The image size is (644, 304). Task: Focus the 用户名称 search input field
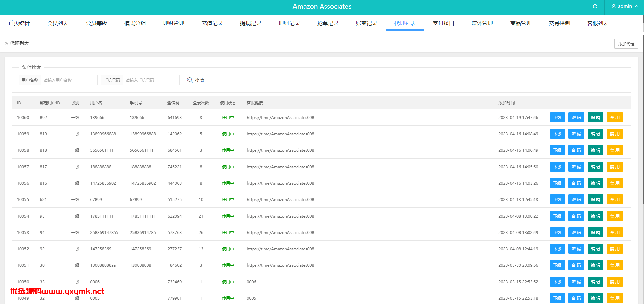[x=69, y=80]
